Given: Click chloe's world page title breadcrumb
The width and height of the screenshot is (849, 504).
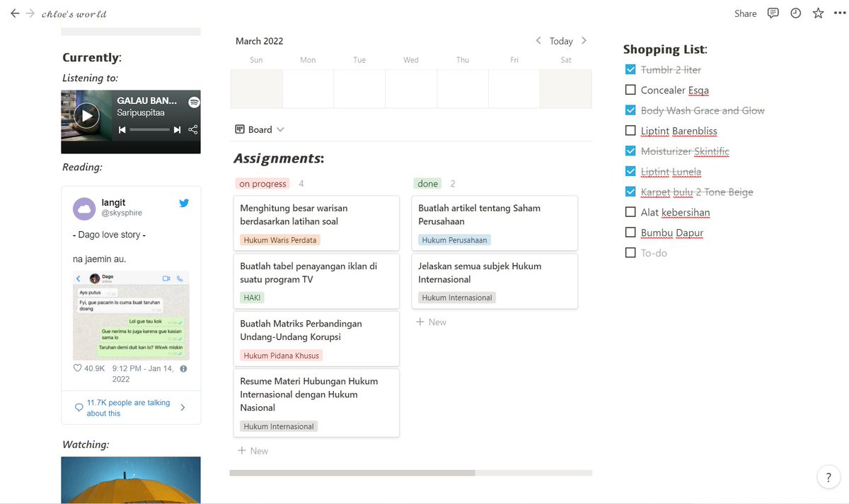Looking at the screenshot, I should coord(74,13).
